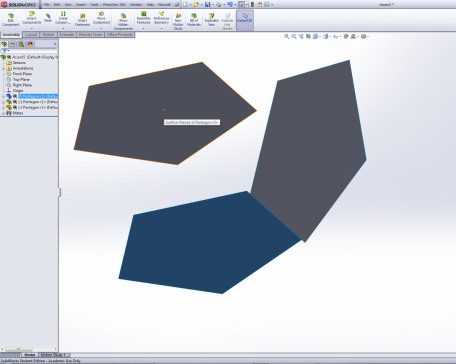Image resolution: width=456 pixels, height=364 pixels.
Task: Open Reference Geometry tool
Action: (161, 18)
